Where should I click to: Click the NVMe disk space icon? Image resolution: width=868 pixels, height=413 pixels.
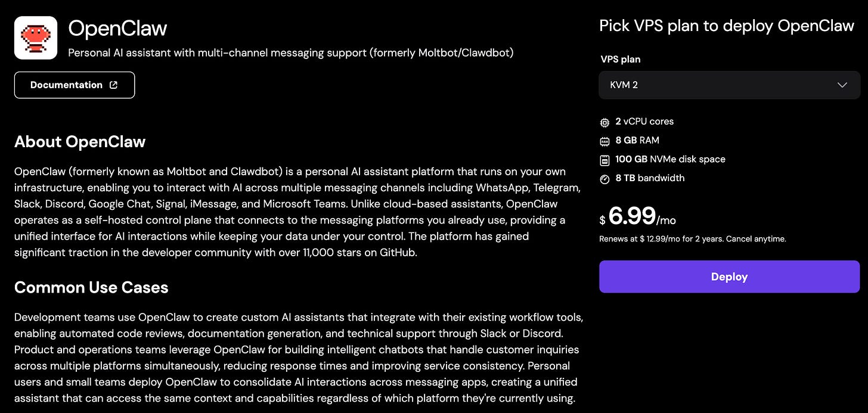pyautogui.click(x=604, y=159)
